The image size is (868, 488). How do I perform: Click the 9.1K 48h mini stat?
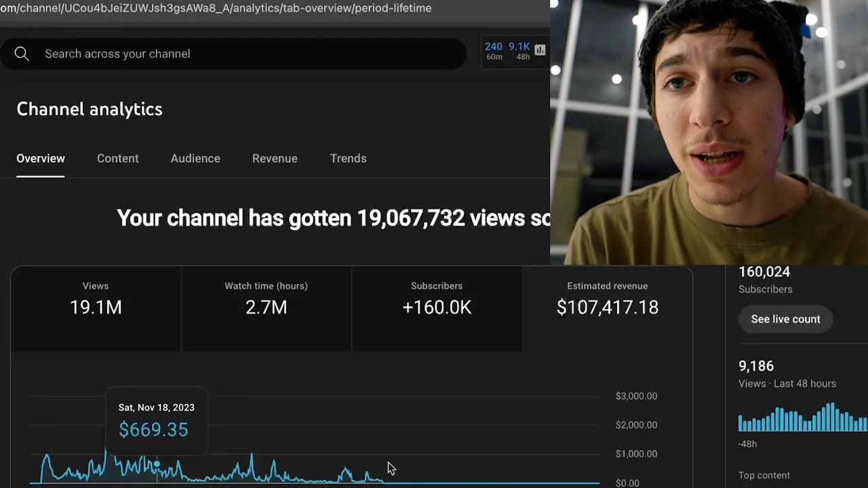[519, 51]
